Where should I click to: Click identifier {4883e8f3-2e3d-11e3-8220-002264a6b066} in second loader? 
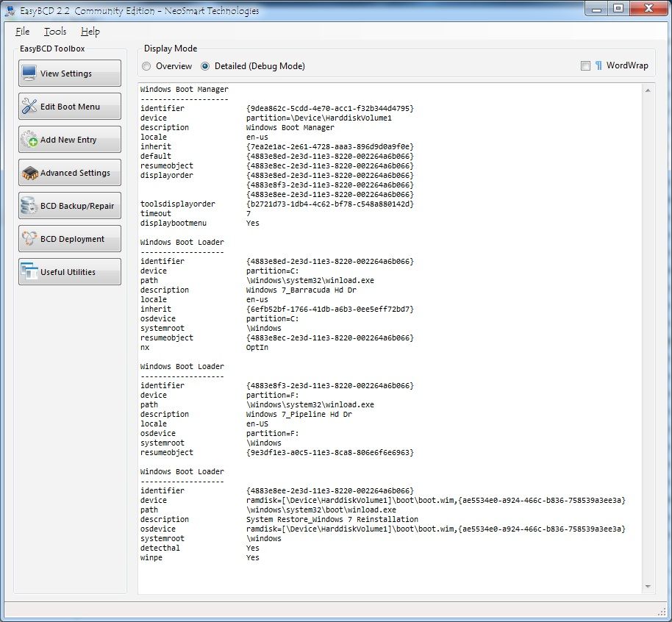pyautogui.click(x=330, y=385)
